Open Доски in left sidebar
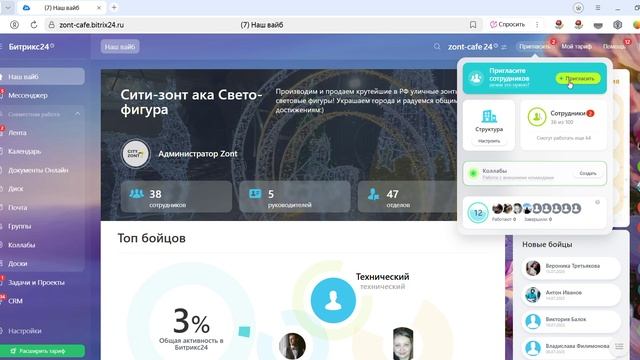 tap(18, 264)
